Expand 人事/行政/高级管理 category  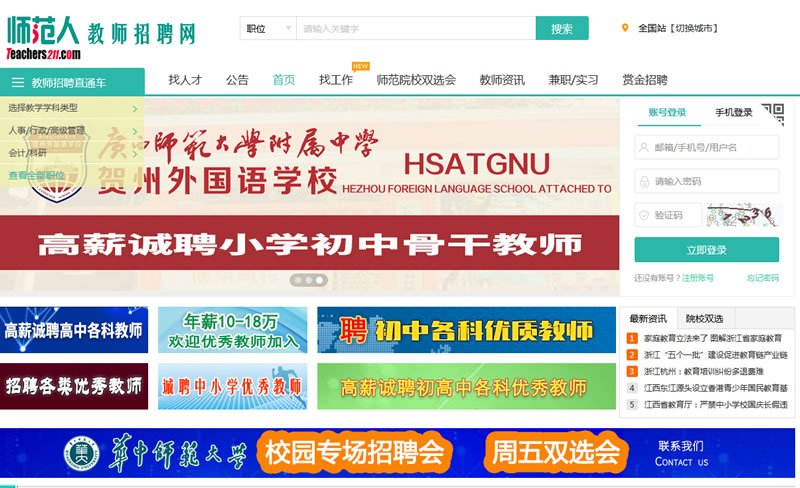[x=72, y=130]
